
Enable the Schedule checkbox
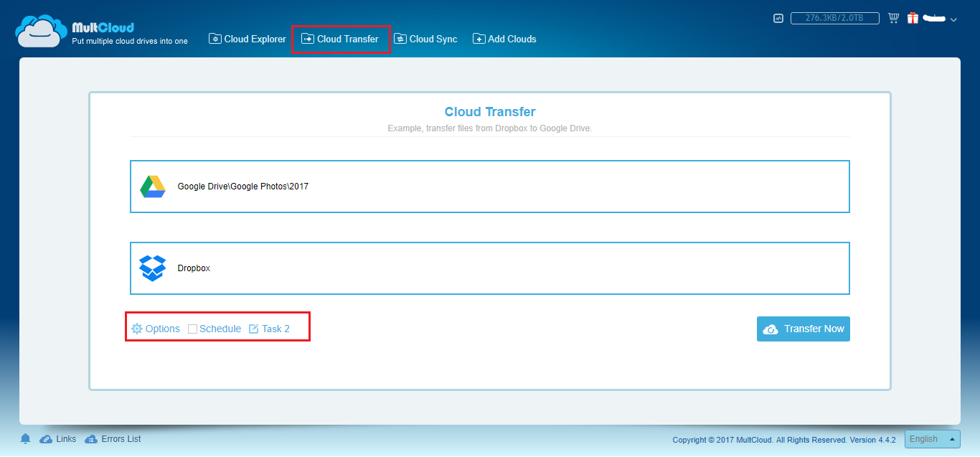pos(192,329)
